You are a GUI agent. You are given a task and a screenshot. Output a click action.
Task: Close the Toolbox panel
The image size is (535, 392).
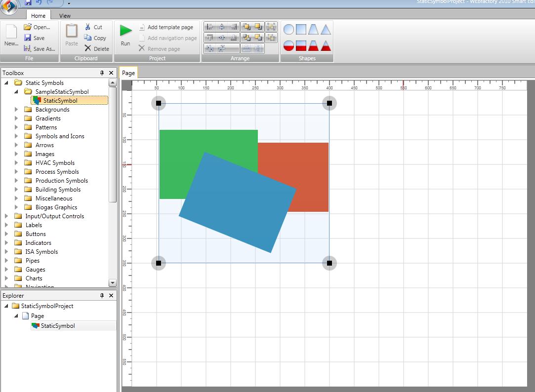point(111,73)
